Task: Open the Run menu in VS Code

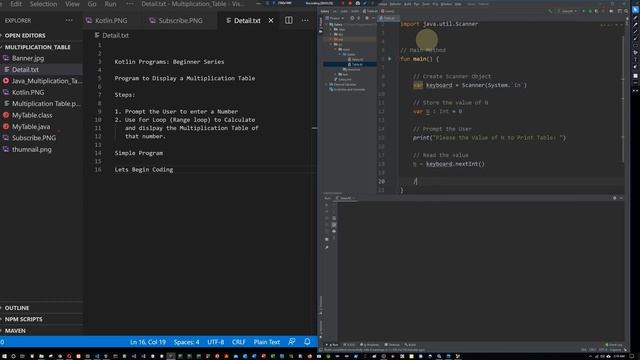Action: coord(110,4)
